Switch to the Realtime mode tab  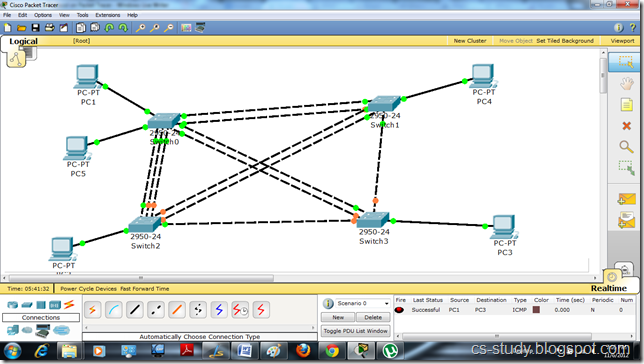click(609, 288)
